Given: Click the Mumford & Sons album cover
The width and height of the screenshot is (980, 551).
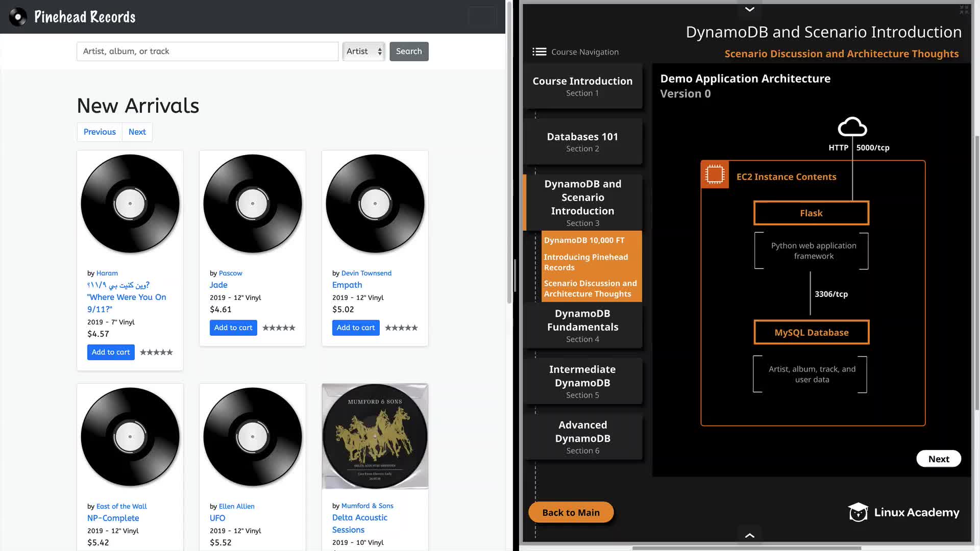Looking at the screenshot, I should point(375,436).
